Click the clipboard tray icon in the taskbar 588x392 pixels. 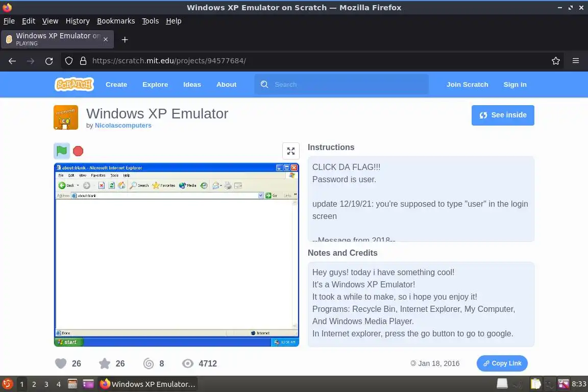(535, 383)
